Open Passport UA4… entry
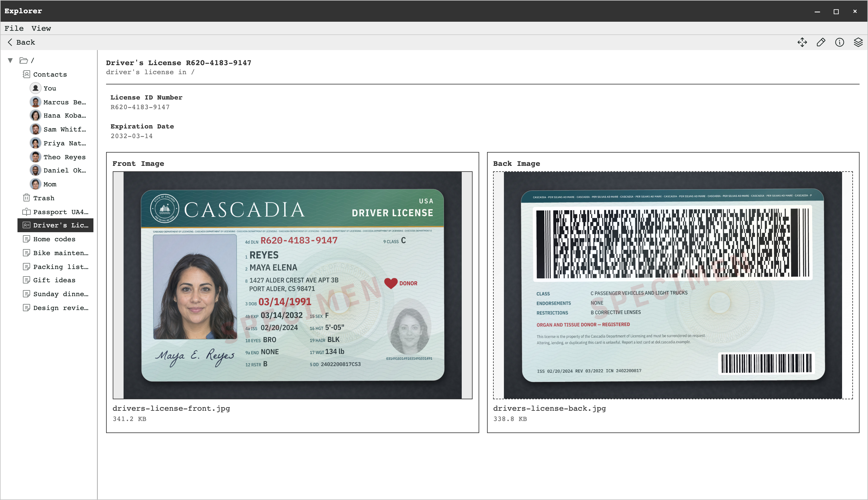Screen dimensions: 868x500 tap(55, 212)
